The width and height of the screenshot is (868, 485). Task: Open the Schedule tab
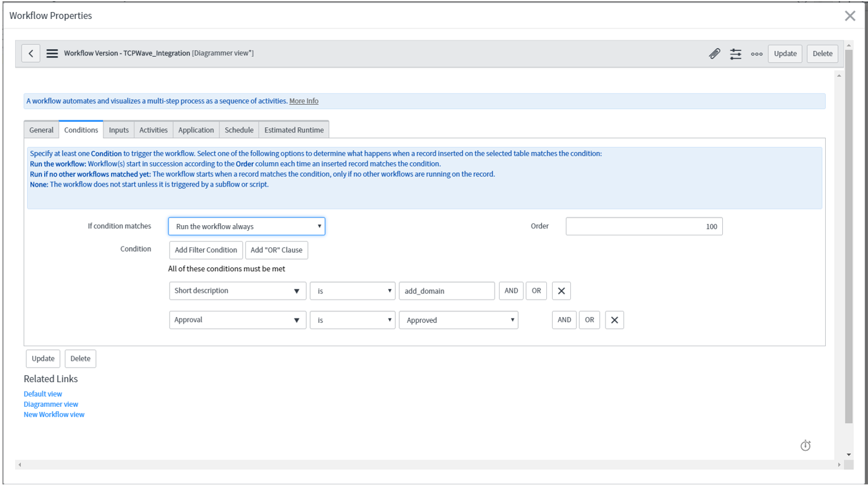coord(238,130)
